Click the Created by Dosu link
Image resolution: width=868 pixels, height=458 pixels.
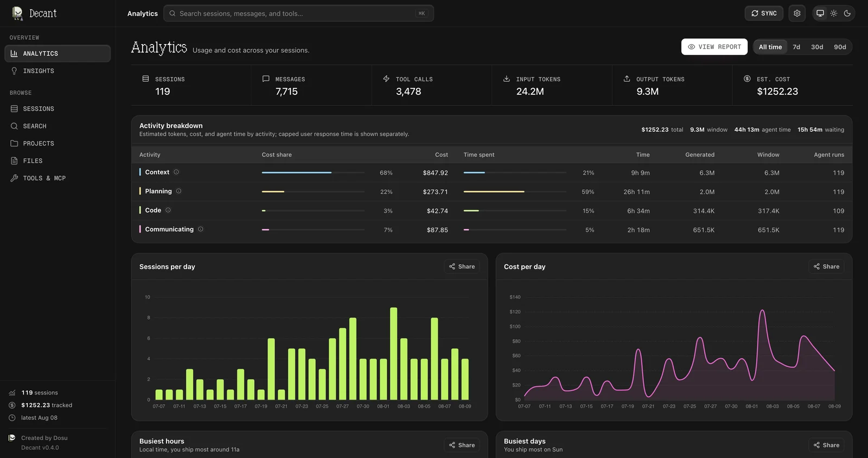pyautogui.click(x=44, y=438)
